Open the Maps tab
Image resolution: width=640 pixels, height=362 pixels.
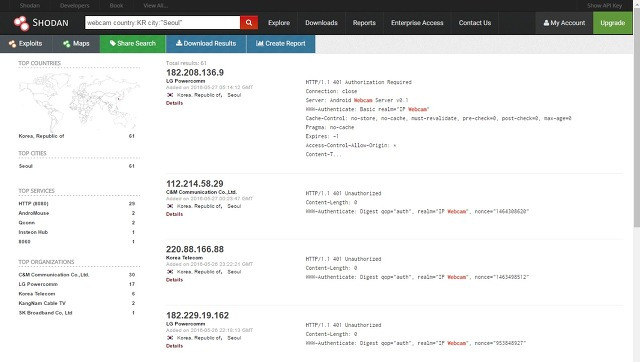coord(76,44)
